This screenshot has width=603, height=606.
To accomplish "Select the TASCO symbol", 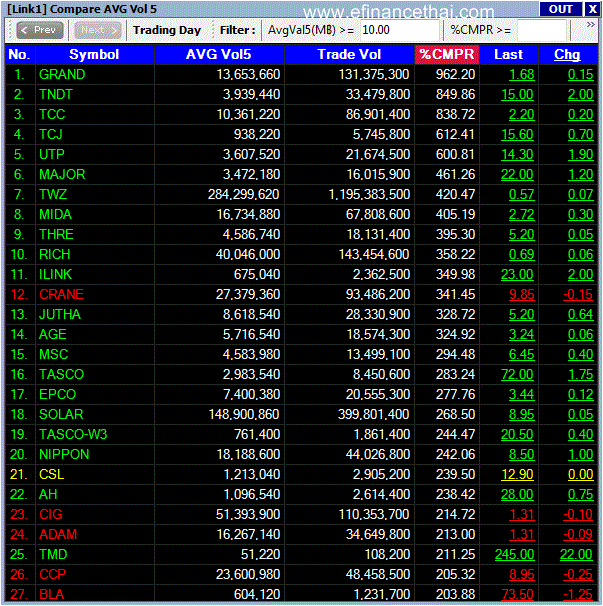I will (61, 374).
